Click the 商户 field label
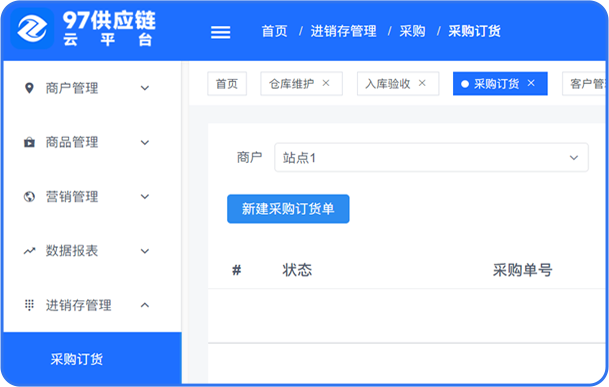The height and width of the screenshot is (387, 609). point(249,157)
